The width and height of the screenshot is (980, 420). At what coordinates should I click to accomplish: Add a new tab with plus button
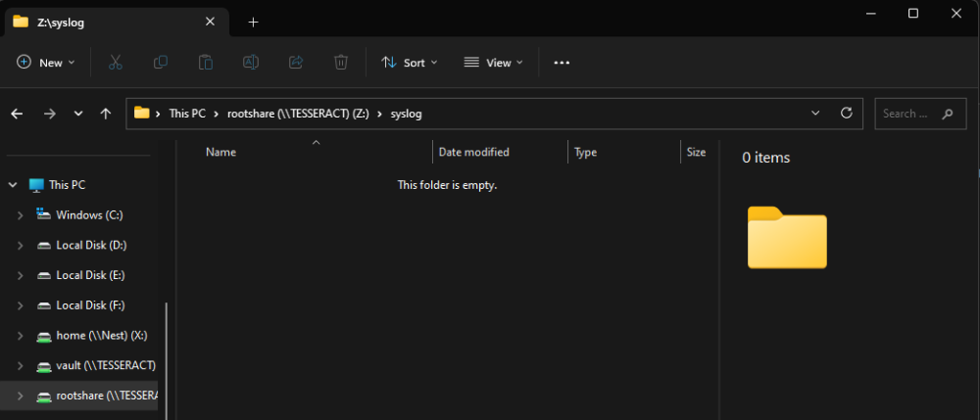(253, 22)
